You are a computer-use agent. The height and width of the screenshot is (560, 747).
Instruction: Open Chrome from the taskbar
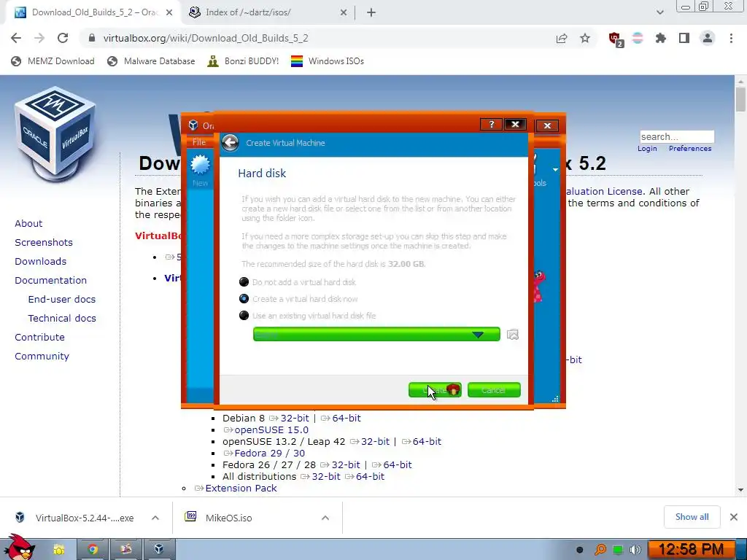point(93,550)
